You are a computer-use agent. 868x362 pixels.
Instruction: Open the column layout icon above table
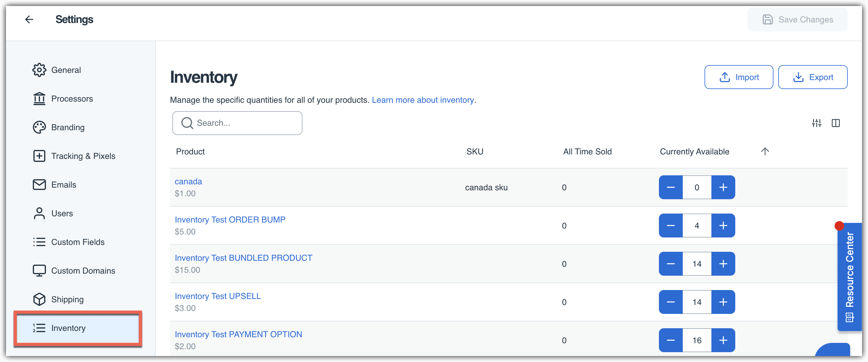pos(836,123)
